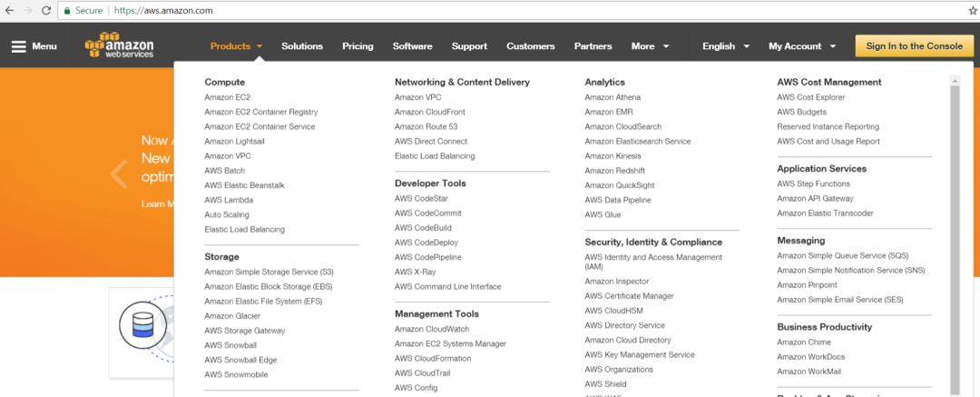Open Amazon EC2 Container Service link
This screenshot has width=980, height=397.
click(260, 126)
